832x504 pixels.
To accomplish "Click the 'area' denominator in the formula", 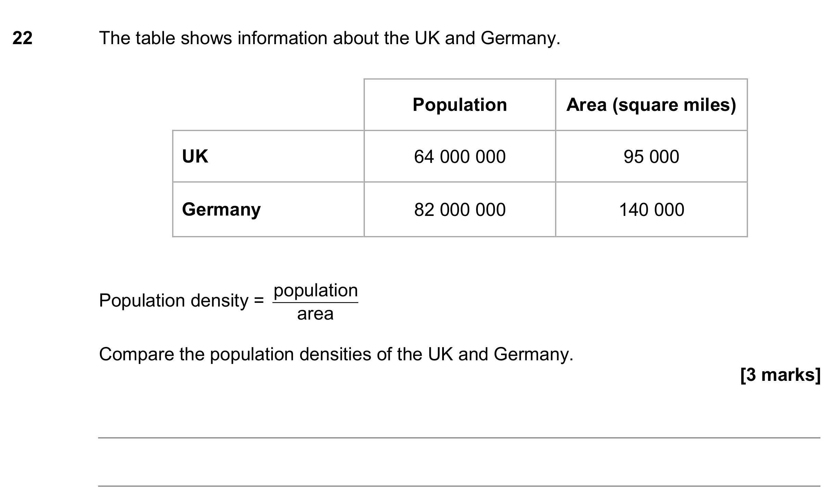I will click(315, 314).
